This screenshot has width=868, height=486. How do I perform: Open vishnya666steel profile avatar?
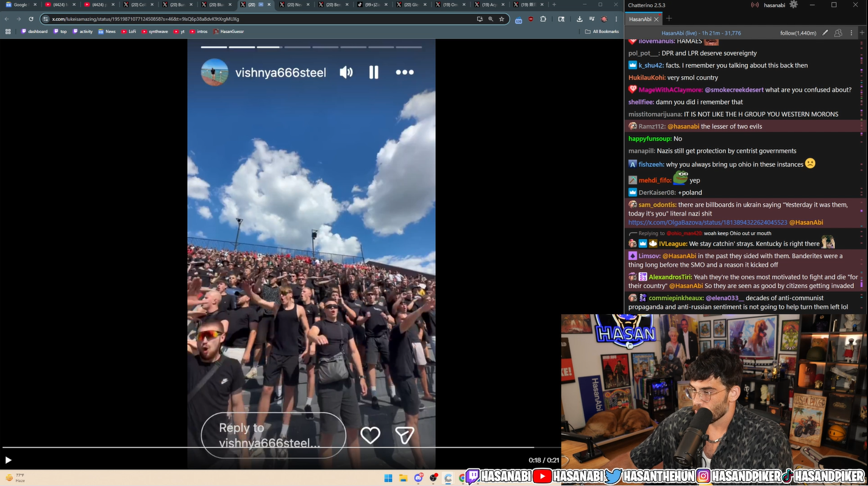point(215,72)
